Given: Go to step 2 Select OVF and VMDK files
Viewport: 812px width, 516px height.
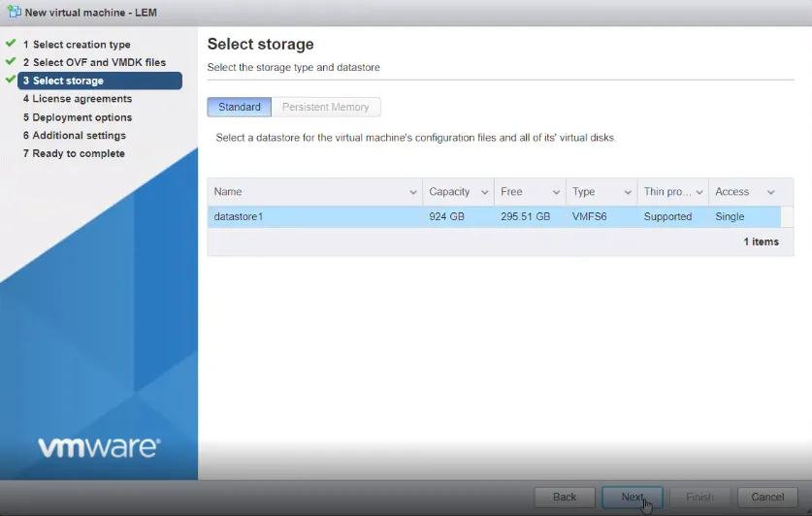Looking at the screenshot, I should (94, 62).
